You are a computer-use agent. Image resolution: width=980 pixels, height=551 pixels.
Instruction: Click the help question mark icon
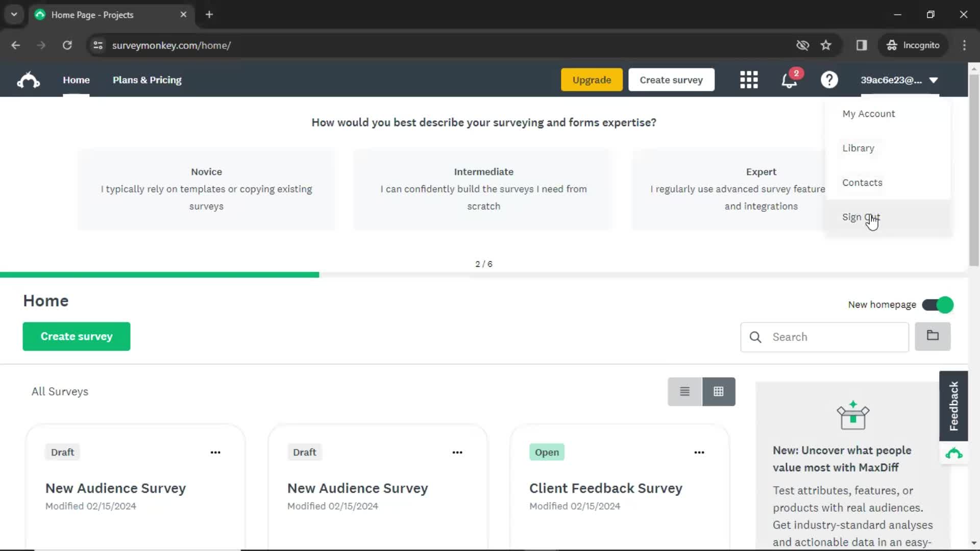829,80
